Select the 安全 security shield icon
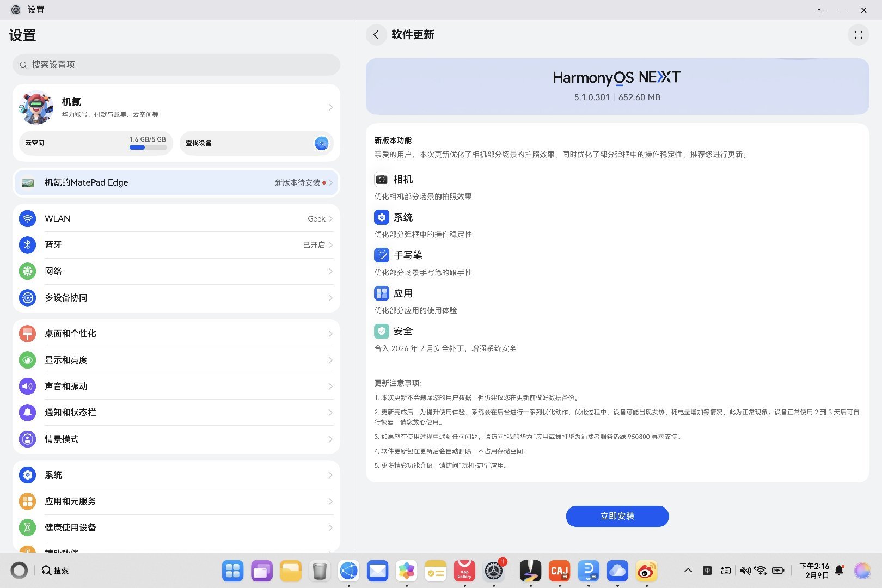The image size is (882, 588). pos(381,331)
